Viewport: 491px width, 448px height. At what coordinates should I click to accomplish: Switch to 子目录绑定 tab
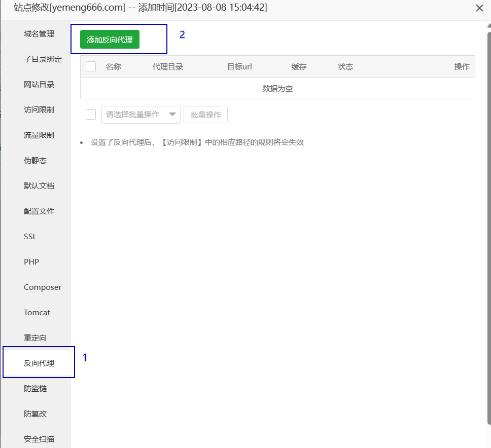pos(43,59)
